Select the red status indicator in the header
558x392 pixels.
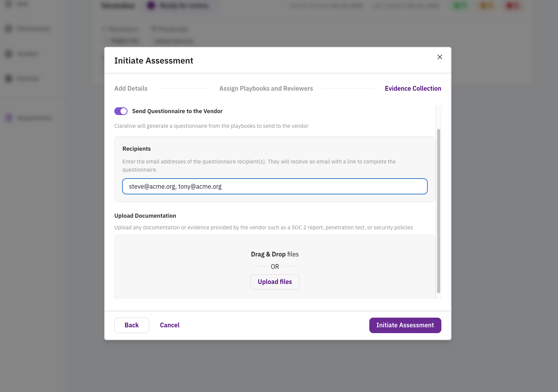(513, 5)
